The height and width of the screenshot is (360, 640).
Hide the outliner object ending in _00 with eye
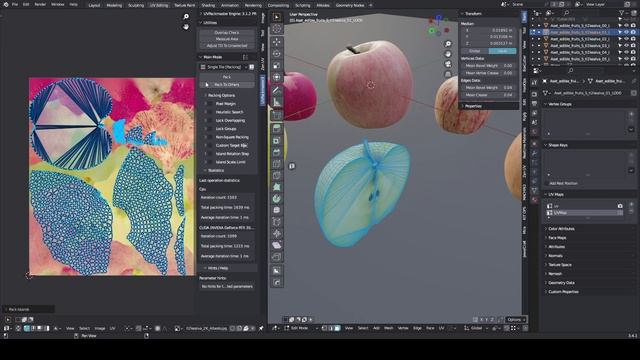[627, 25]
